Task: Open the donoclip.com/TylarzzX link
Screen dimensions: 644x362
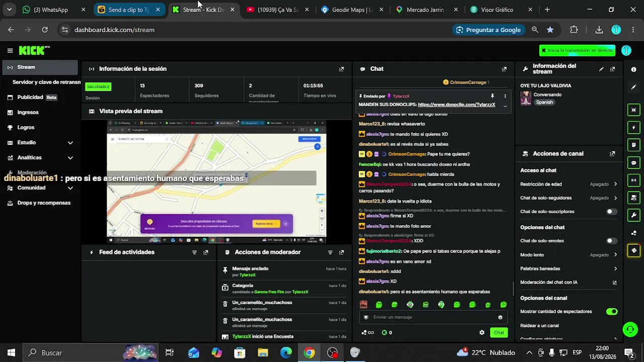Action: (456, 105)
